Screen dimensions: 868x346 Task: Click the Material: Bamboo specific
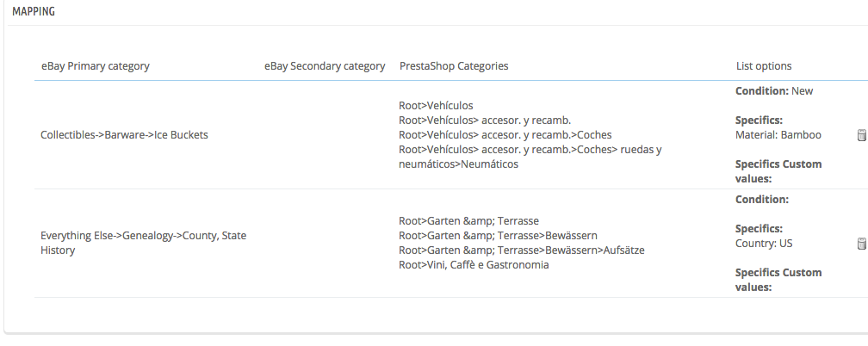[778, 135]
